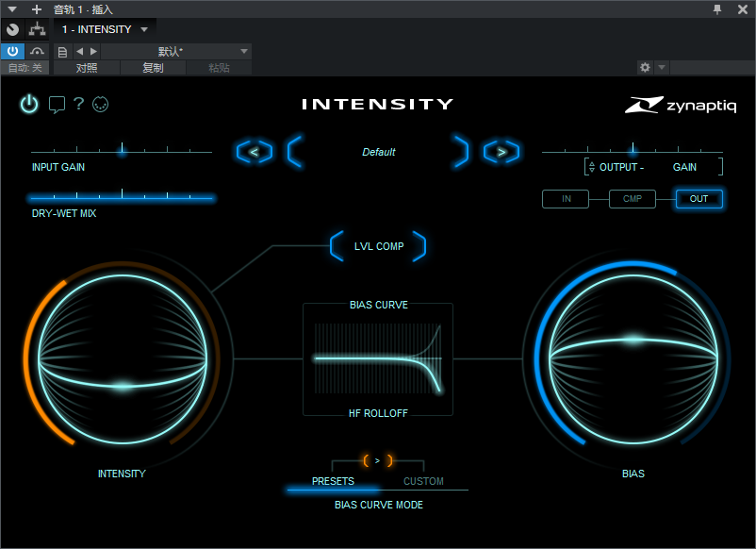Screen dimensions: 756x549
Task: Toggle LVL COMP mode
Action: tap(379, 246)
